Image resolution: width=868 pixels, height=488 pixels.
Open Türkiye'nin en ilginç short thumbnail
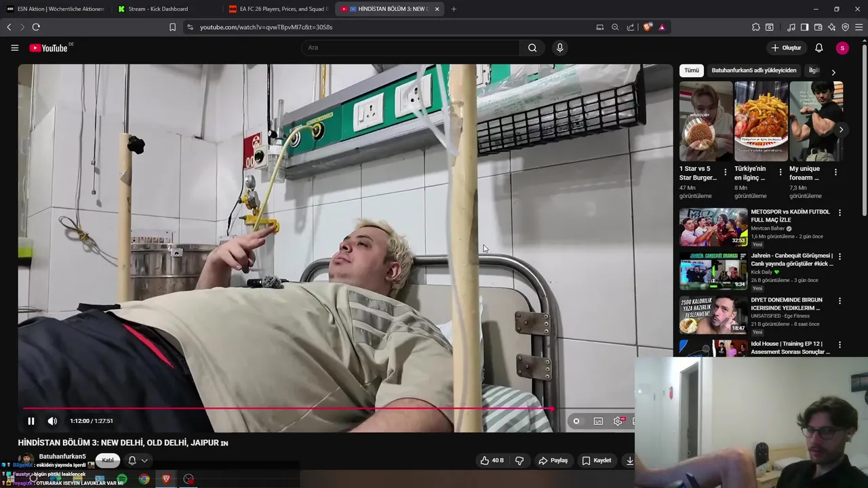[761, 121]
